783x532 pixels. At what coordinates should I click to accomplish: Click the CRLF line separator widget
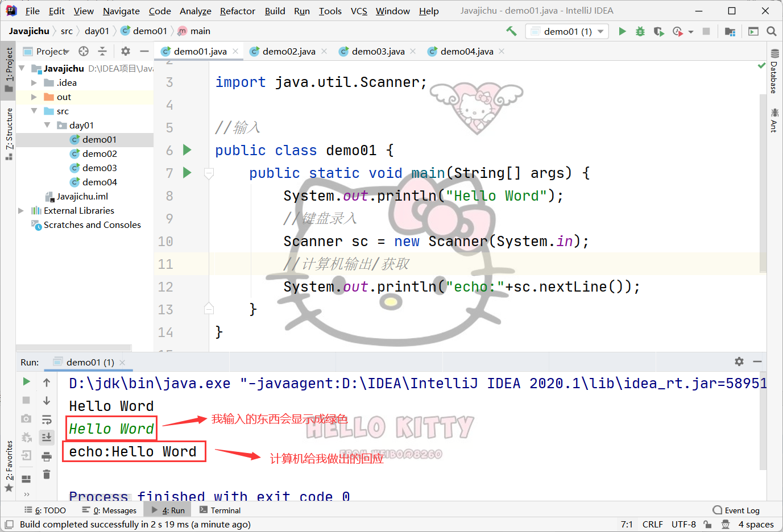pos(653,524)
